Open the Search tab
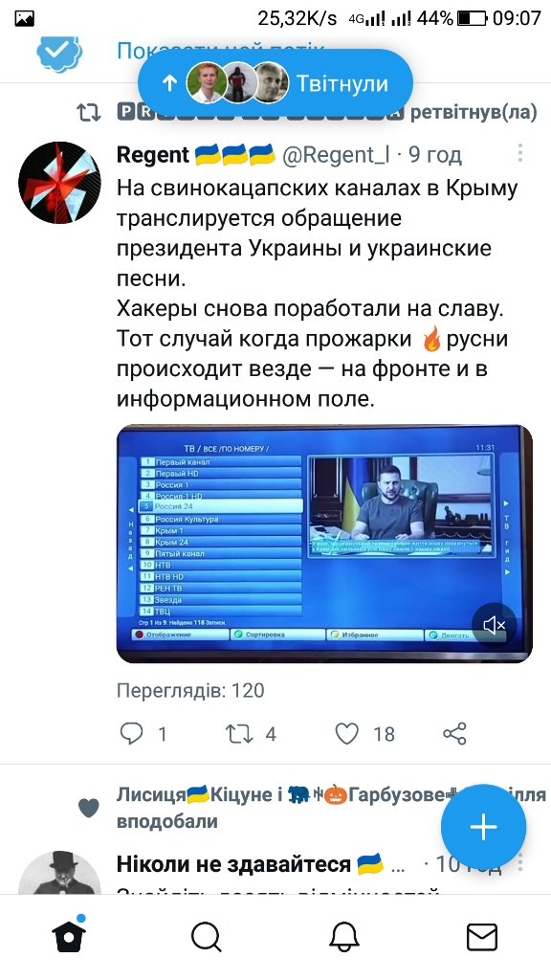The height and width of the screenshot is (980, 551). [207, 937]
